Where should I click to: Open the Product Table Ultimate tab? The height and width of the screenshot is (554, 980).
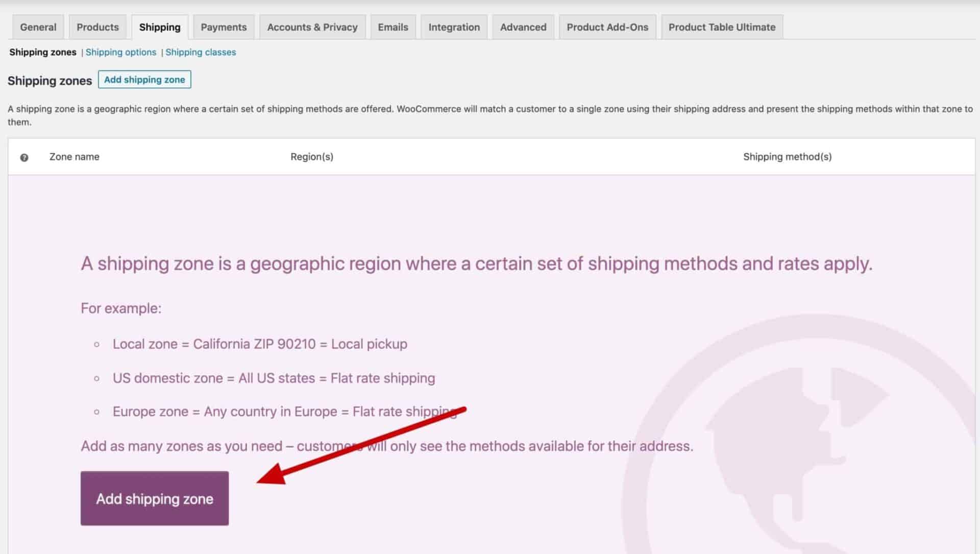(721, 27)
